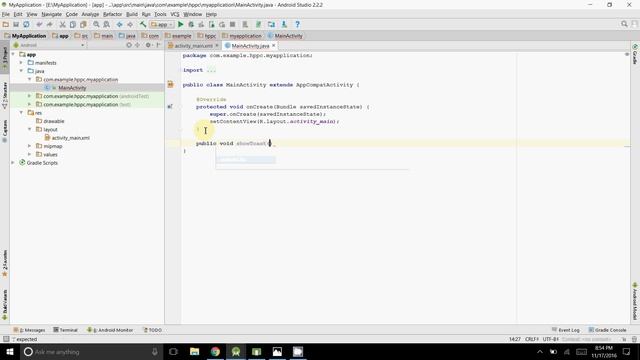The height and width of the screenshot is (360, 640).
Task: Click the Paste icon in toolbar
Action: click(83, 24)
